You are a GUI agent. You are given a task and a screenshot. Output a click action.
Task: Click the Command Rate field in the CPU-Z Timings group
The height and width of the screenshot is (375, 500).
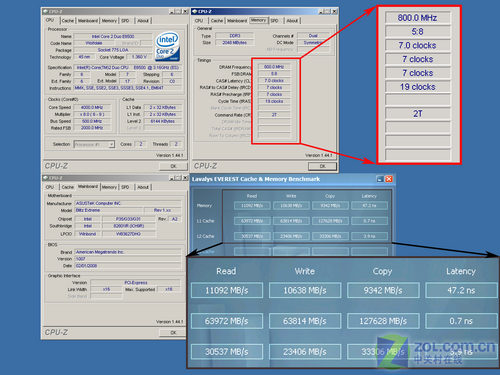click(274, 115)
